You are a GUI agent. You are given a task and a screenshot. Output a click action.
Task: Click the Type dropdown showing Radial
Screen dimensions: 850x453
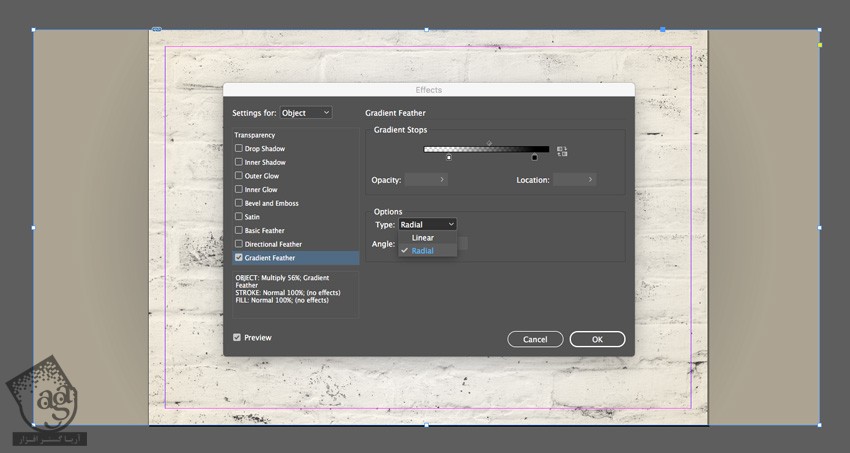pos(427,225)
